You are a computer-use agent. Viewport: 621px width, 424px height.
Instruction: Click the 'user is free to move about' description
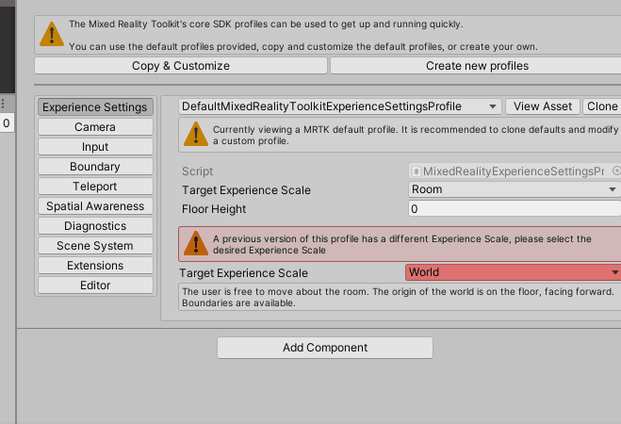pos(398,297)
